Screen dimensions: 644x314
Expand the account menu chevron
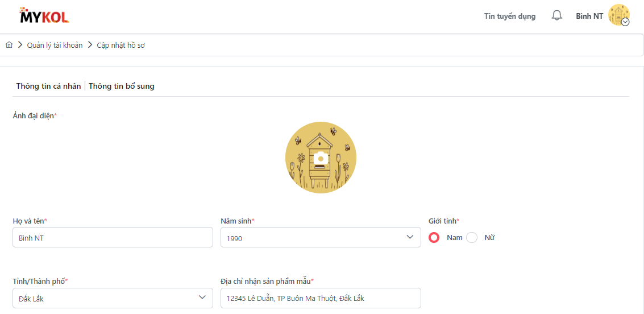pyautogui.click(x=625, y=22)
